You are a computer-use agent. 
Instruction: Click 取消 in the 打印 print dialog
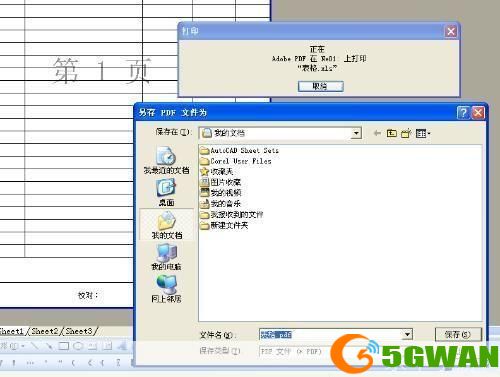click(320, 86)
